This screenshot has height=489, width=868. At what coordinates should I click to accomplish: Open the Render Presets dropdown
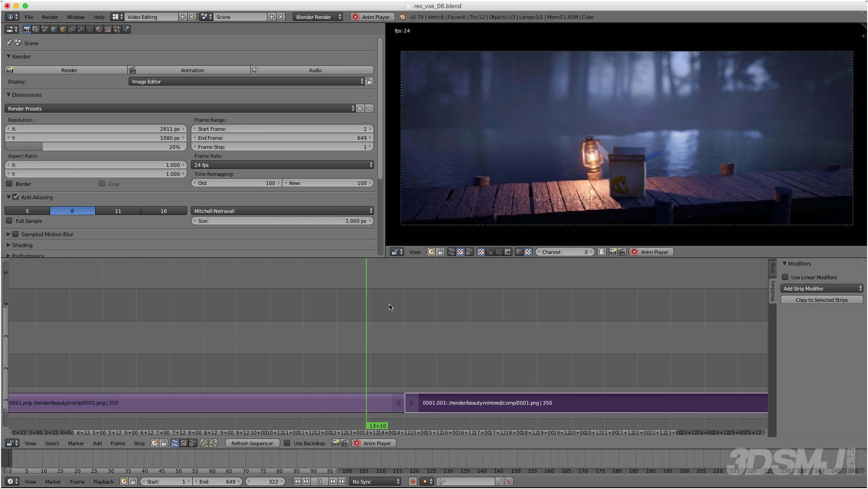coord(180,108)
